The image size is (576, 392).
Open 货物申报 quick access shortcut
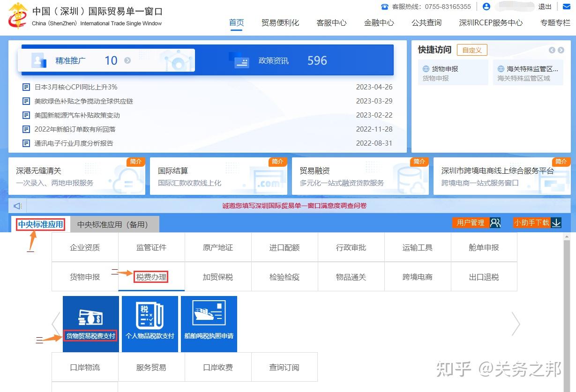(x=453, y=73)
